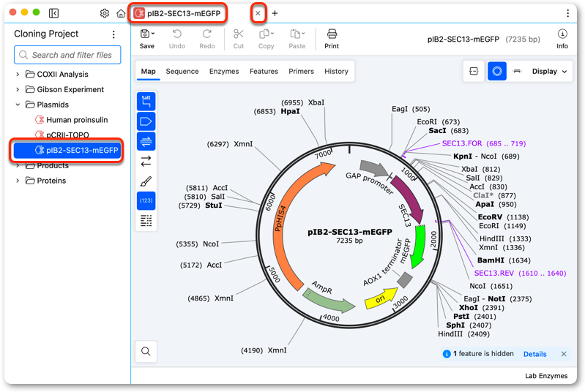Open Paste options dropdown arrow

pos(303,34)
